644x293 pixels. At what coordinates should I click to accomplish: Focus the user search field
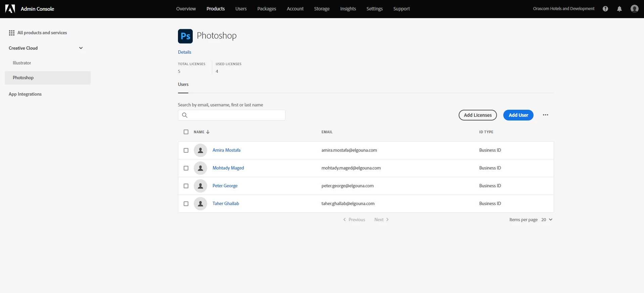pyautogui.click(x=232, y=115)
